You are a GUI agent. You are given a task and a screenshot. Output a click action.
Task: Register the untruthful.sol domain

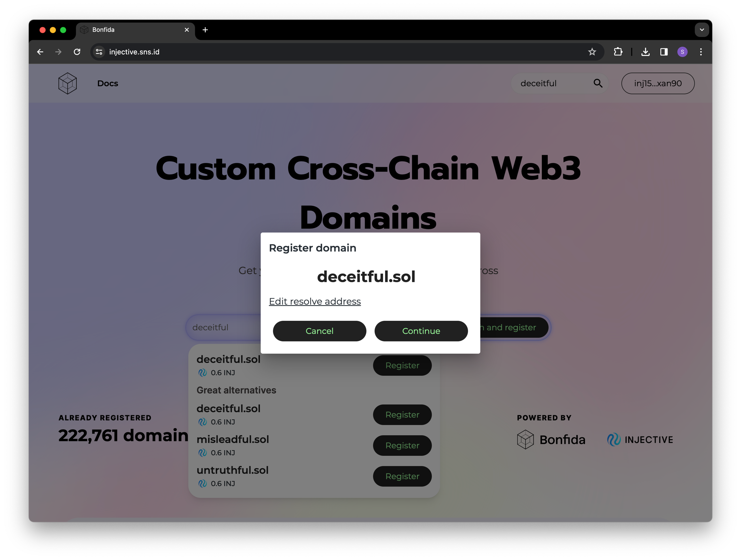(x=402, y=476)
